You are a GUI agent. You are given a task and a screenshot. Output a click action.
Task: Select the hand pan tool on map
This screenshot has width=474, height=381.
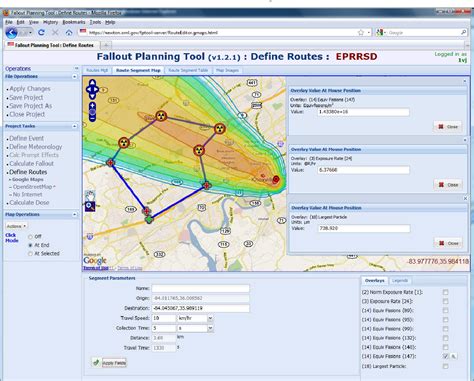90,196
